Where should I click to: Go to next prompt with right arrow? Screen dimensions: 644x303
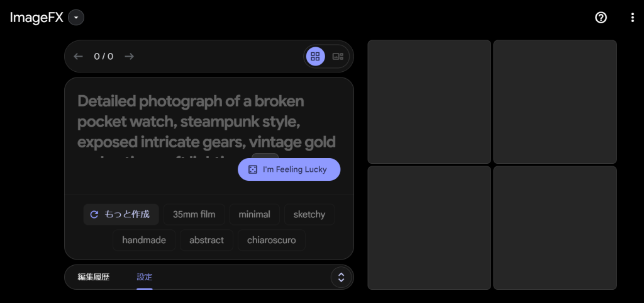pyautogui.click(x=130, y=56)
